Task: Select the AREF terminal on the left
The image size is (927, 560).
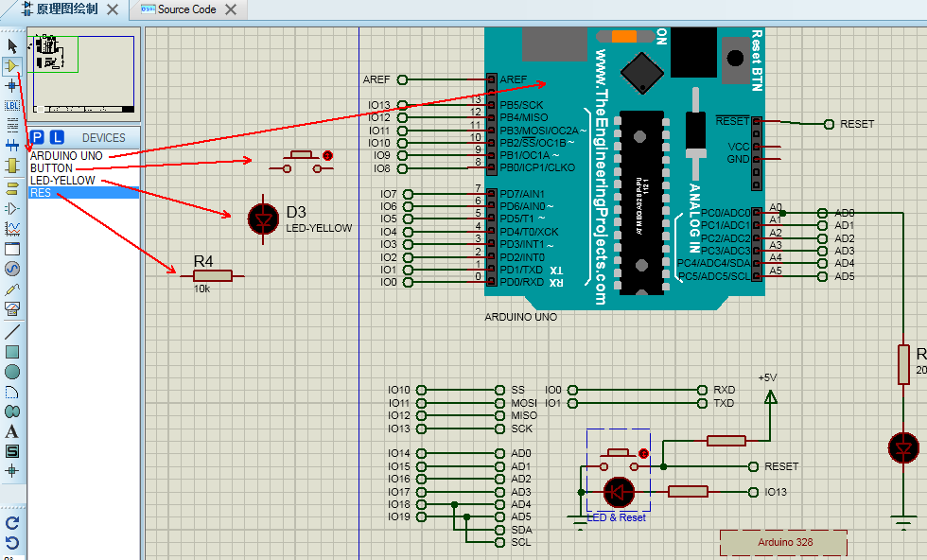Action: pos(402,79)
